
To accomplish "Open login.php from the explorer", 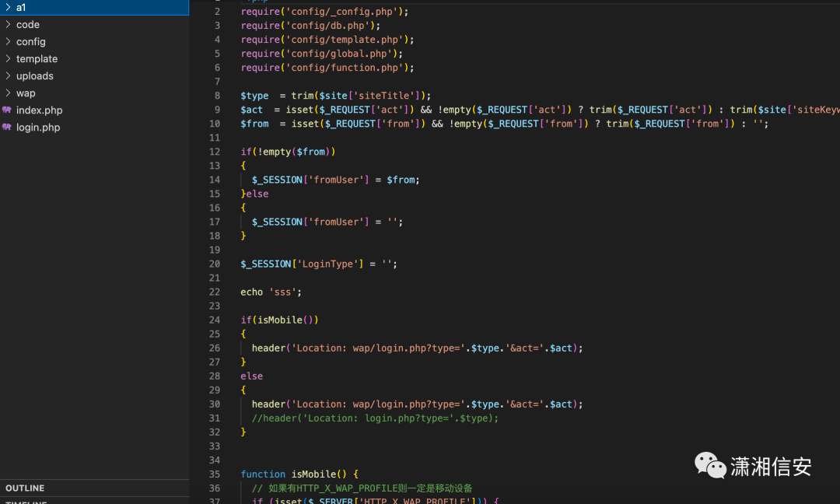I will pos(38,128).
